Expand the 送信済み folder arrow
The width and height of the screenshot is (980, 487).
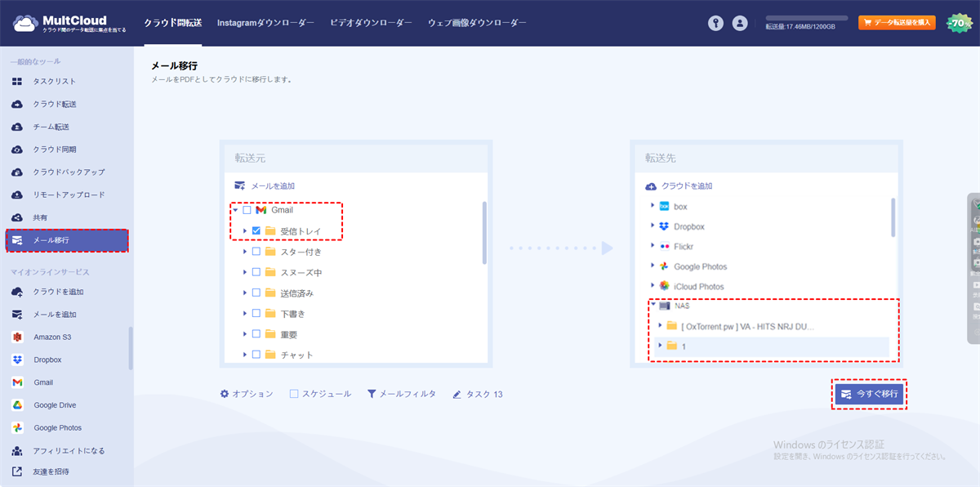(245, 293)
